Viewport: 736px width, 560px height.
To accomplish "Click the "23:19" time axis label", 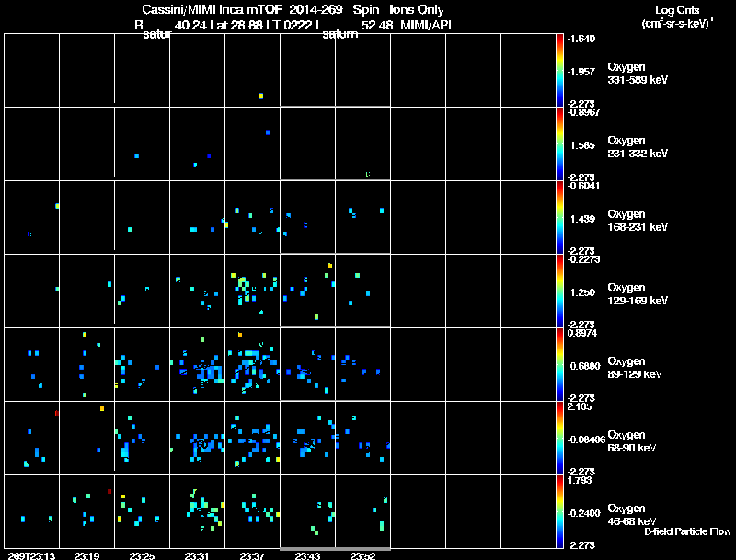I will (x=86, y=556).
